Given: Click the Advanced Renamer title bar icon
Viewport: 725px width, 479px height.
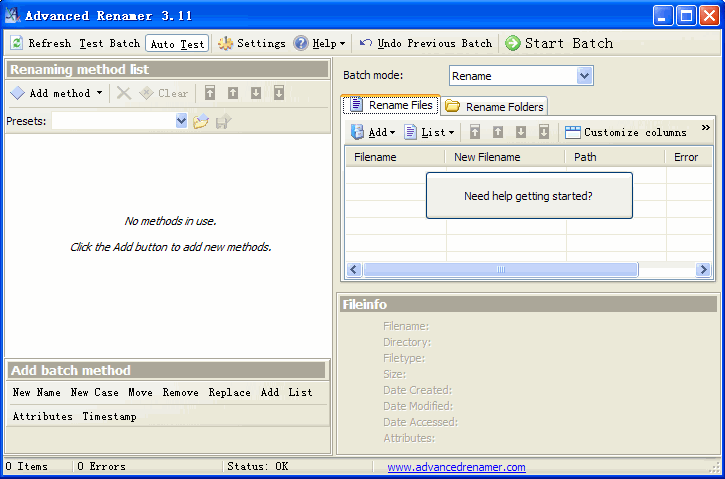Looking at the screenshot, I should pos(12,15).
